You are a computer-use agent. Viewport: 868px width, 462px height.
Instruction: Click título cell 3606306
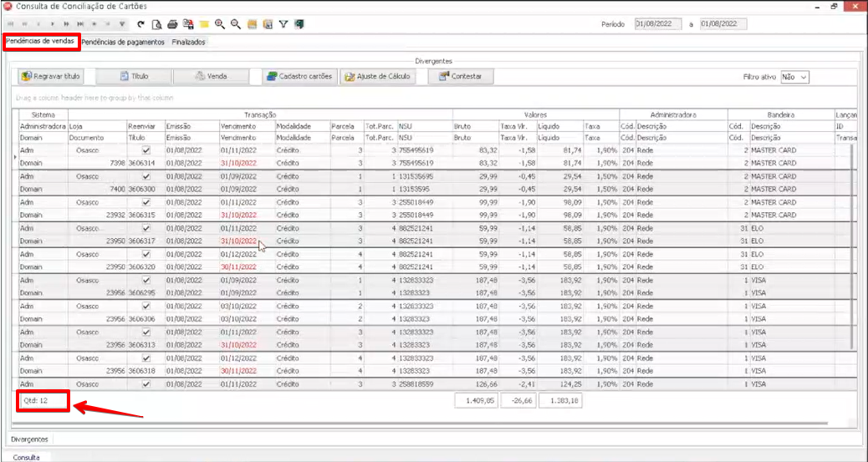click(x=146, y=319)
